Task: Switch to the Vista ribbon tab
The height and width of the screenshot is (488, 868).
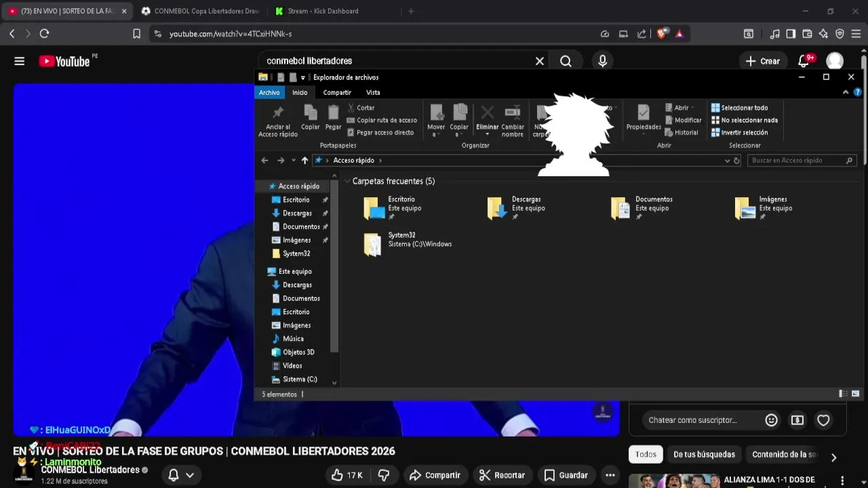Action: point(373,92)
